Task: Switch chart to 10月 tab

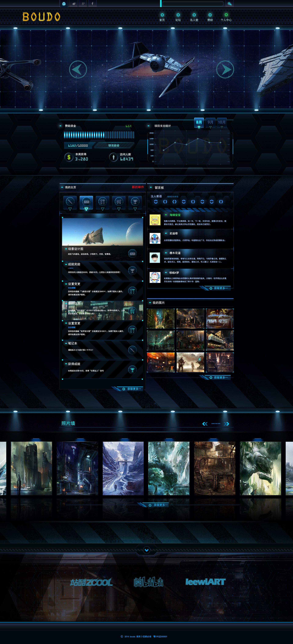Action: click(x=222, y=122)
